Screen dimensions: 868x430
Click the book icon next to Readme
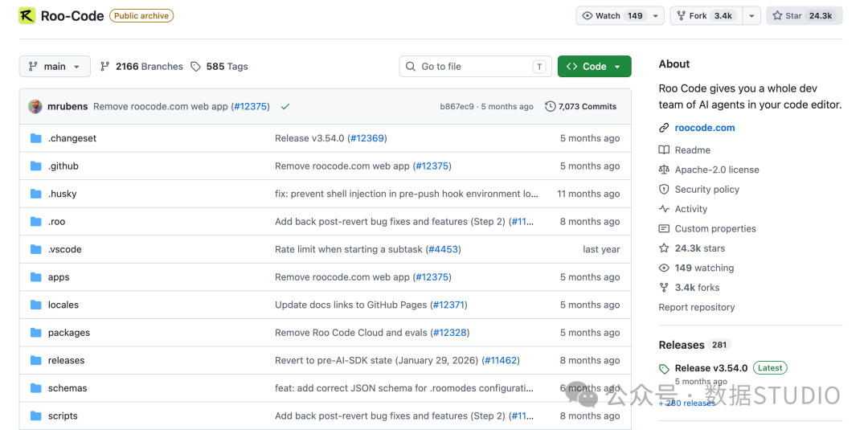[664, 150]
